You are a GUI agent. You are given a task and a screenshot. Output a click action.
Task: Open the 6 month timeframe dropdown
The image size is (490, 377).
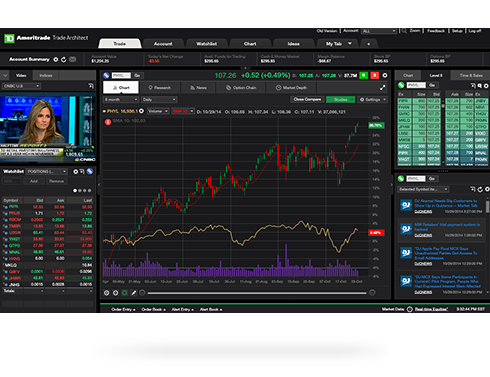pyautogui.click(x=121, y=99)
